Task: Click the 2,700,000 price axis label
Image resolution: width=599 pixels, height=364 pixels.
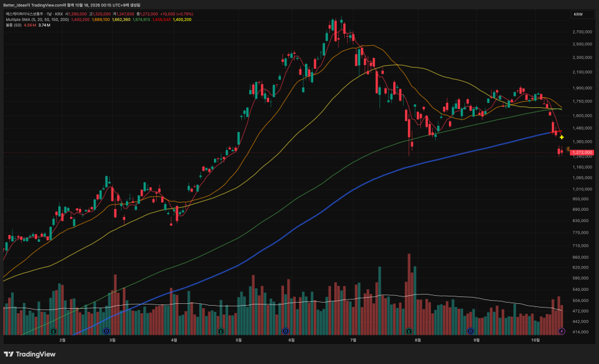Action: [x=582, y=32]
